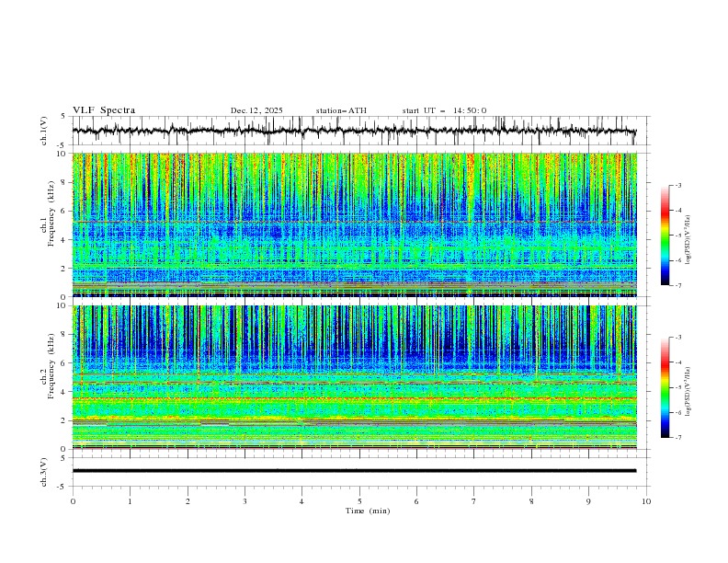The width and height of the screenshot is (728, 563).
Task: Click the "9" tick on Time axis
Action: (x=588, y=501)
